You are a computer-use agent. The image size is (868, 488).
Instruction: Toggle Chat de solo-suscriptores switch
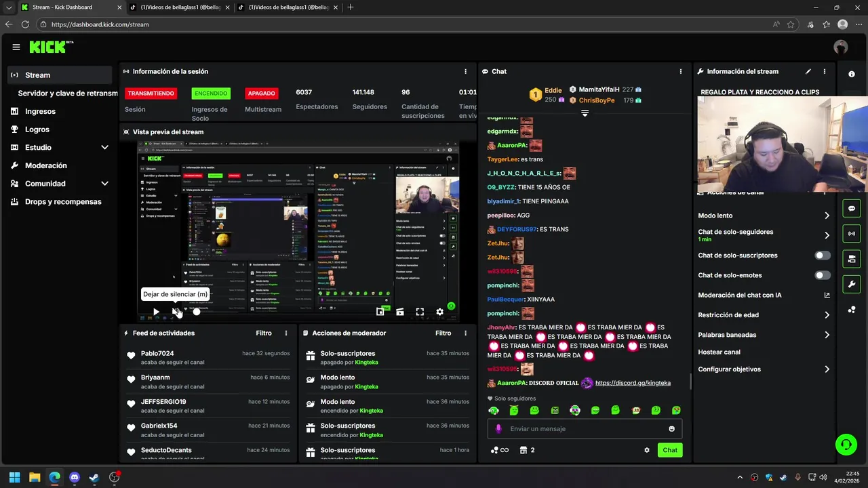coord(823,256)
